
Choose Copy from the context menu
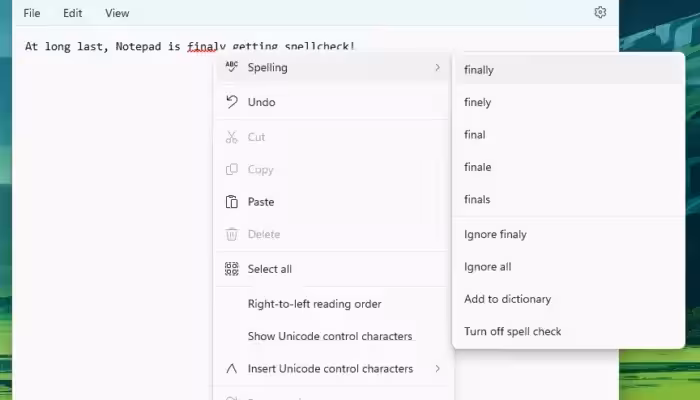coord(332,169)
